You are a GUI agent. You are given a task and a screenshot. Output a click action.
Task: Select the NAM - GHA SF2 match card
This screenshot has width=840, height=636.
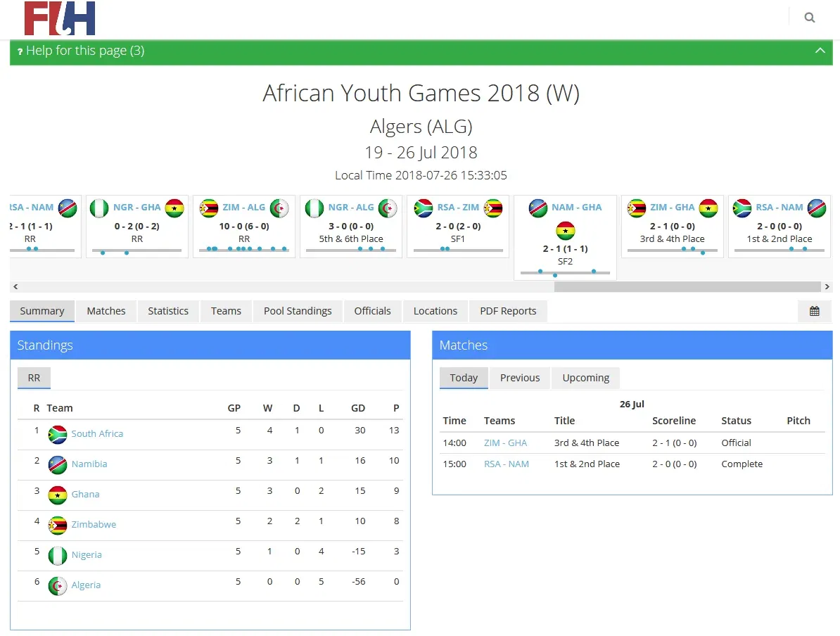566,237
